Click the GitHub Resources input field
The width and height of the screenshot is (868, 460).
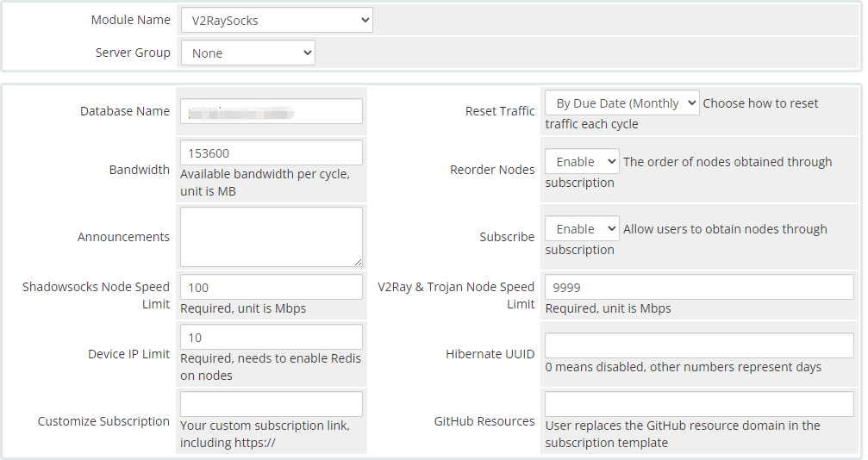coord(699,405)
